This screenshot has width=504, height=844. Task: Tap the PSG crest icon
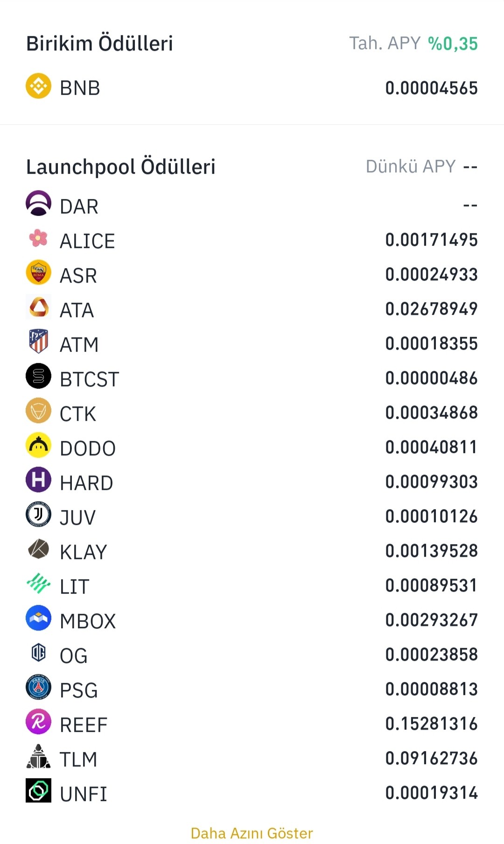click(x=38, y=687)
